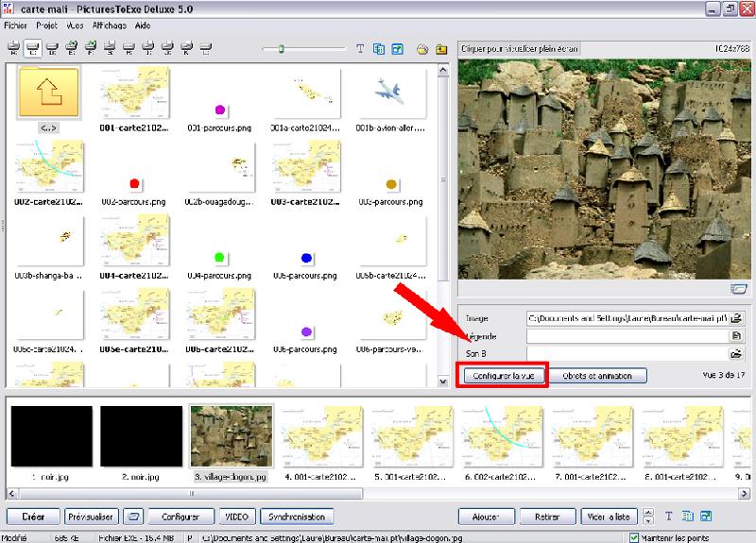The width and height of the screenshot is (756, 543).
Task: Go to parent folder via yellow toolbar icon
Action: tap(441, 49)
